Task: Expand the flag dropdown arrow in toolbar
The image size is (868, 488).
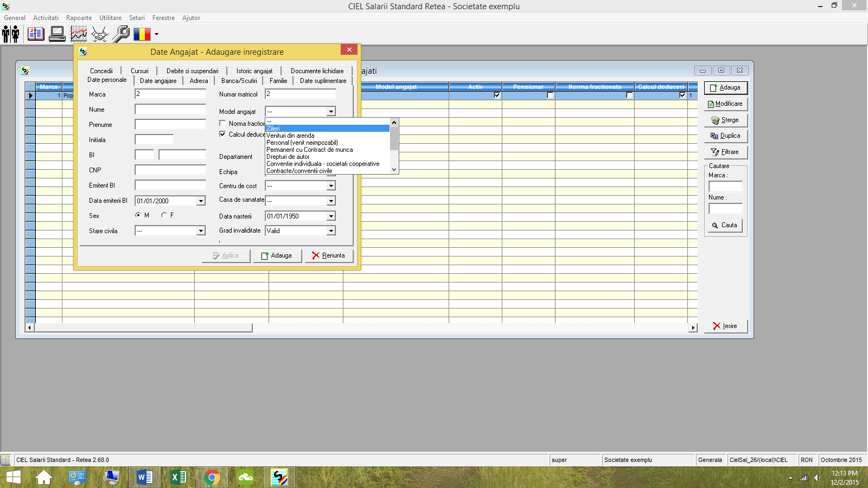Action: click(156, 34)
